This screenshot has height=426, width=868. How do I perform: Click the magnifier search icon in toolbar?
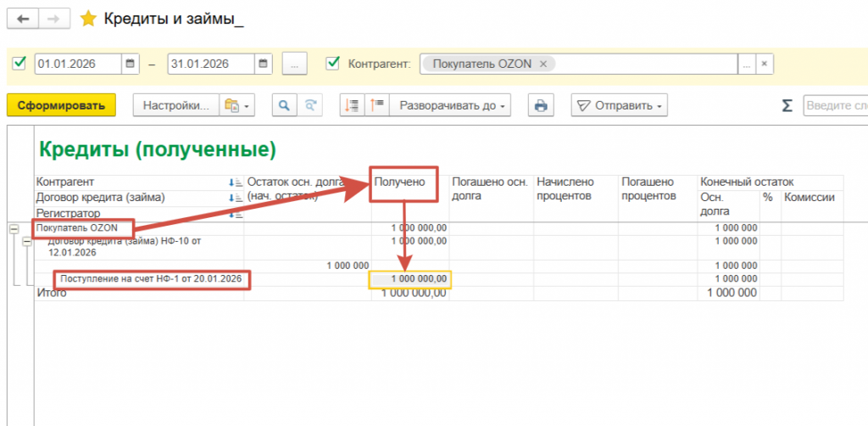click(286, 106)
